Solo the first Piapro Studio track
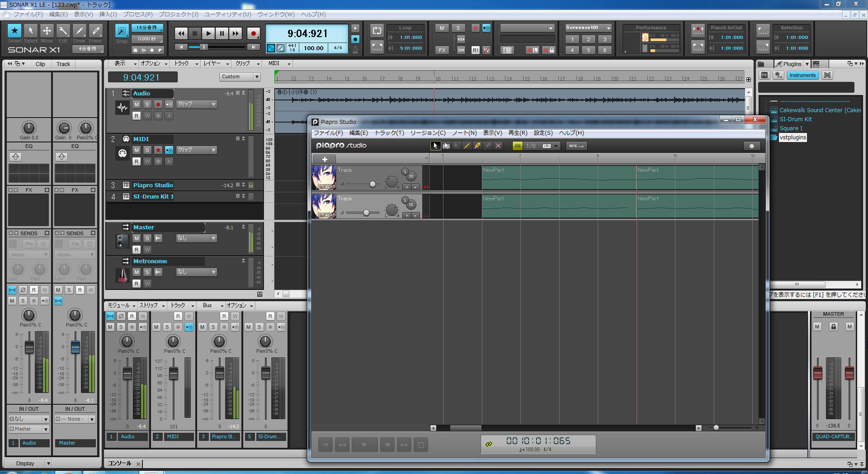 pyautogui.click(x=405, y=172)
